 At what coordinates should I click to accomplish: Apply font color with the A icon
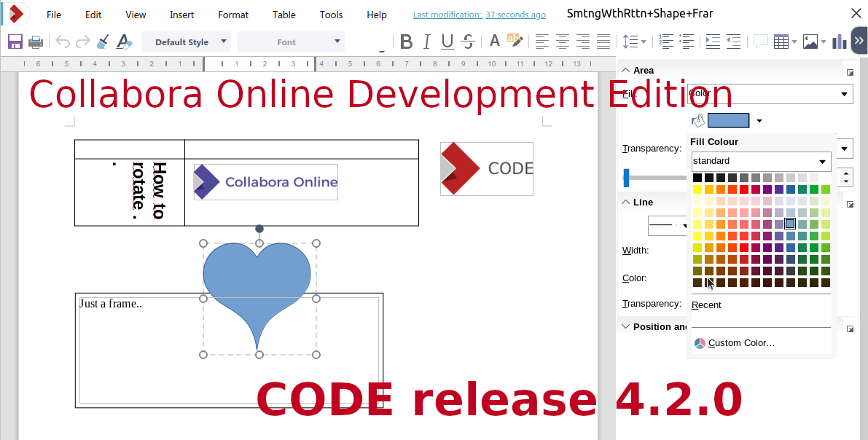pos(495,40)
